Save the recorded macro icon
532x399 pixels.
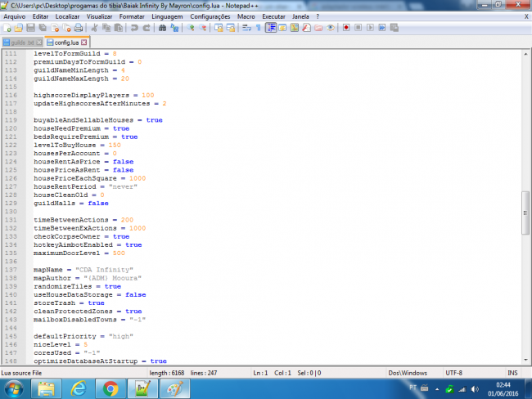pos(394,28)
